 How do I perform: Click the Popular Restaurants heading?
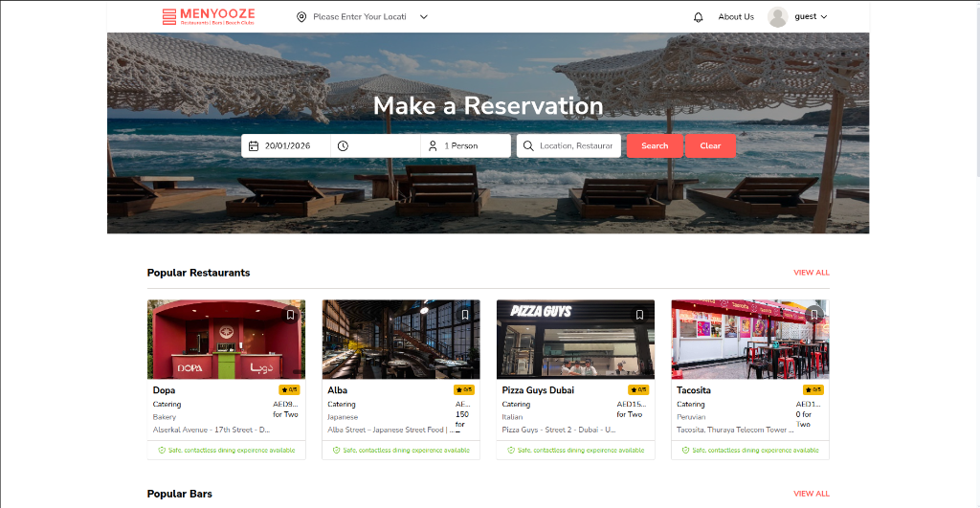click(199, 273)
